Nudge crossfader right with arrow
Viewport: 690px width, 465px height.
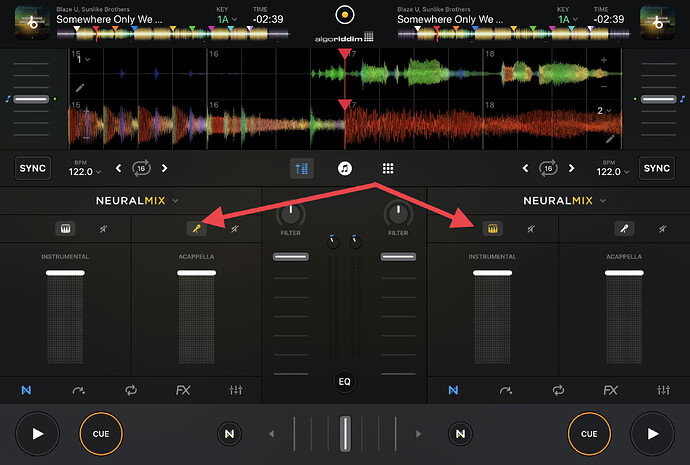[x=418, y=434]
